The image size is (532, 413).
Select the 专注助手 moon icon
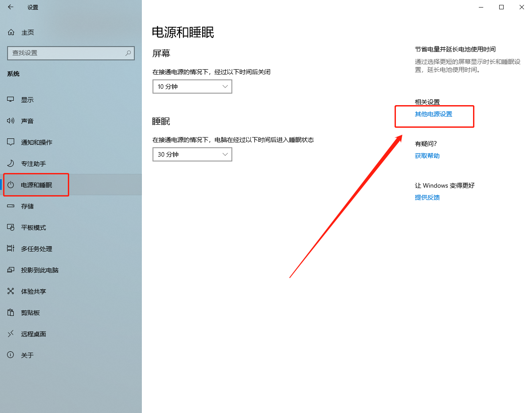pyautogui.click(x=27, y=163)
